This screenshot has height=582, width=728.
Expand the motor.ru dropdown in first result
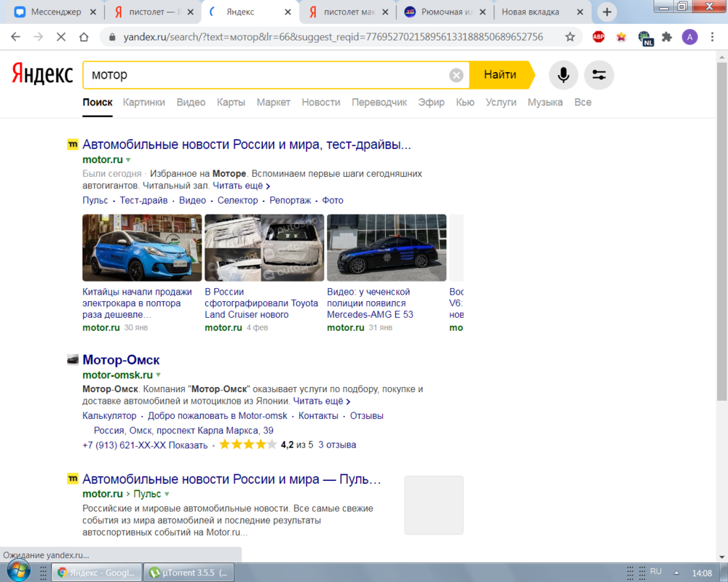pyautogui.click(x=128, y=159)
